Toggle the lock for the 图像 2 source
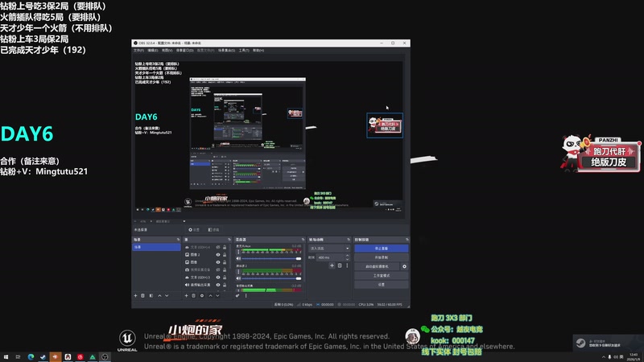 [x=225, y=254]
